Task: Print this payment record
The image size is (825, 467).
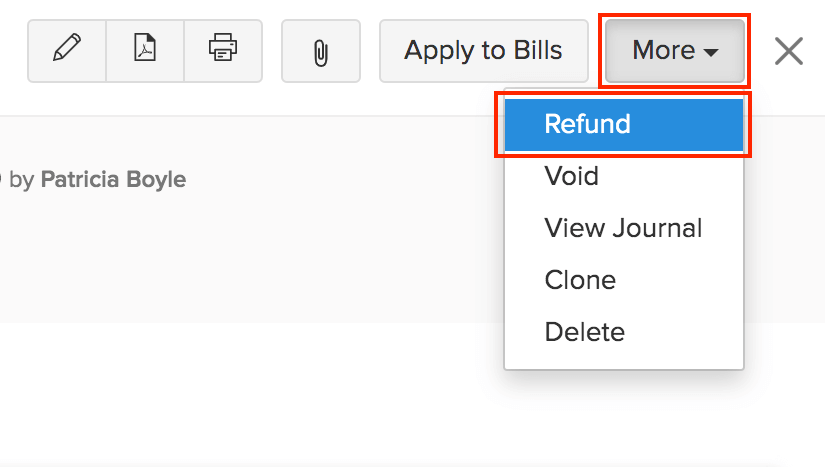Action: coord(223,49)
